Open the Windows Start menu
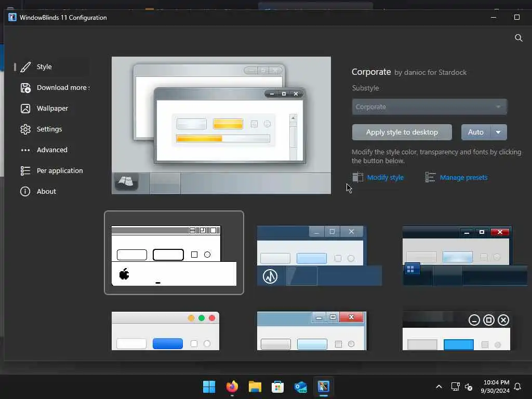The image size is (532, 399). pos(209,387)
